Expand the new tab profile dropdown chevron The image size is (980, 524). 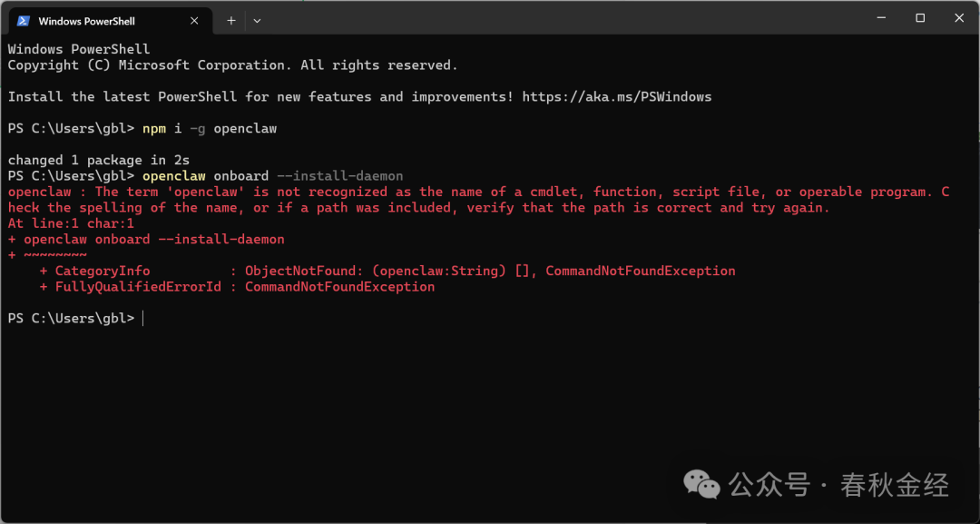pos(257,20)
